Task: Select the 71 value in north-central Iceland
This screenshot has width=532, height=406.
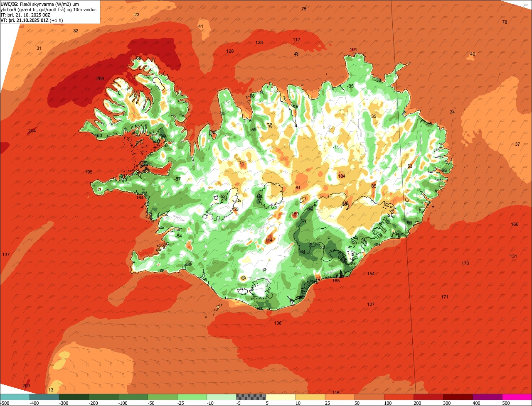Action: tap(241, 163)
